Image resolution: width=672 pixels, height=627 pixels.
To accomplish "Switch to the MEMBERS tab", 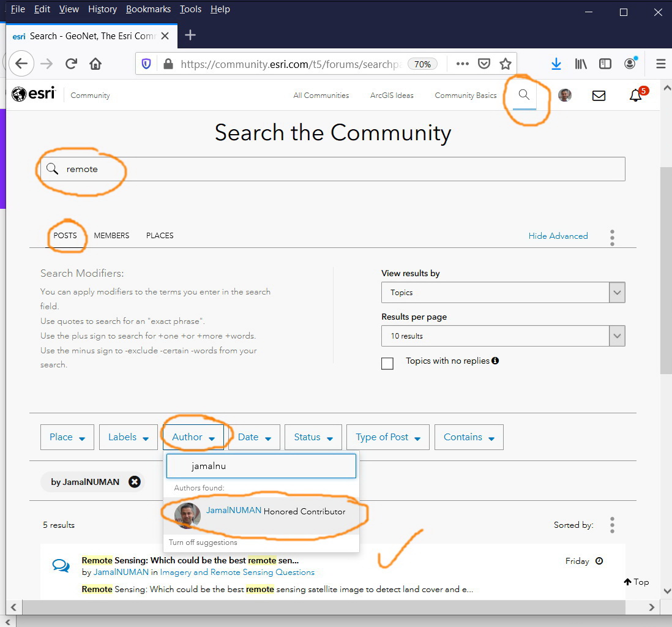I will [x=111, y=235].
